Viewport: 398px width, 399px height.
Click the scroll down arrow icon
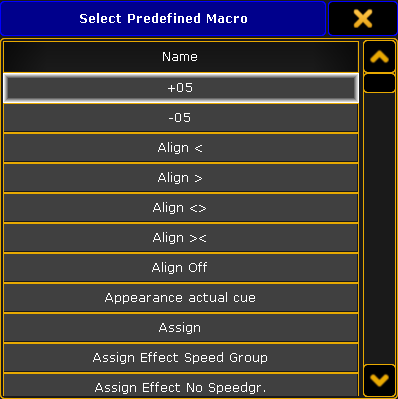[379, 380]
